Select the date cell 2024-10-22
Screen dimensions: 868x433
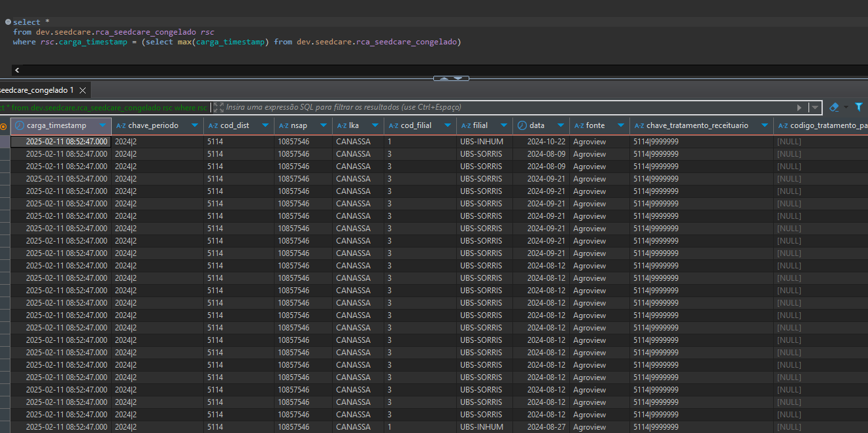pos(541,142)
